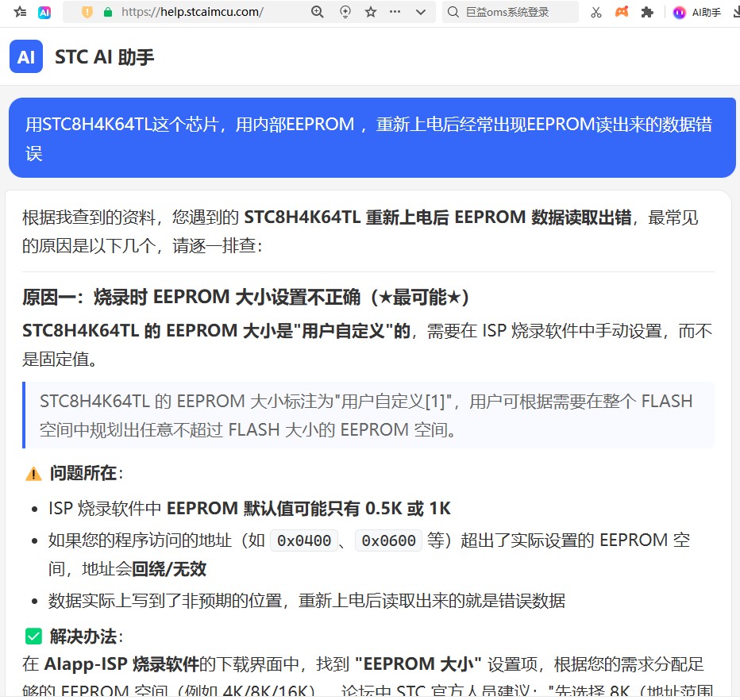
Task: Click the zoom magnifier icon
Action: pos(318,12)
